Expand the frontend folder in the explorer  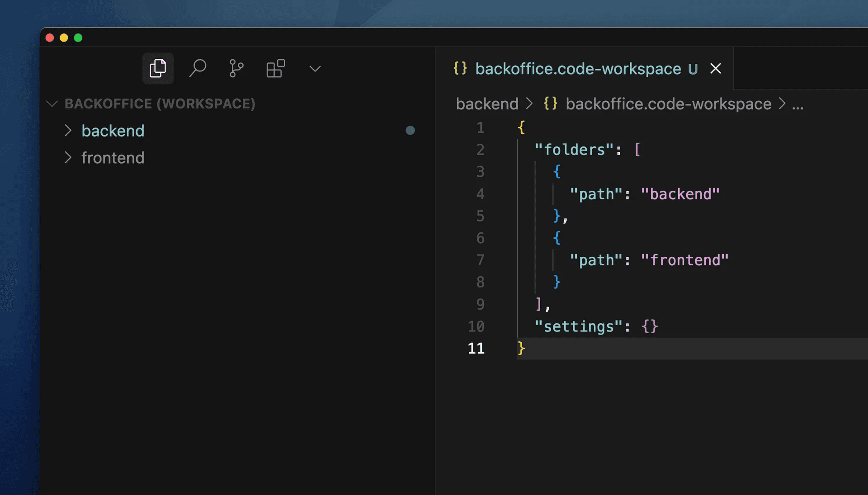pos(69,158)
